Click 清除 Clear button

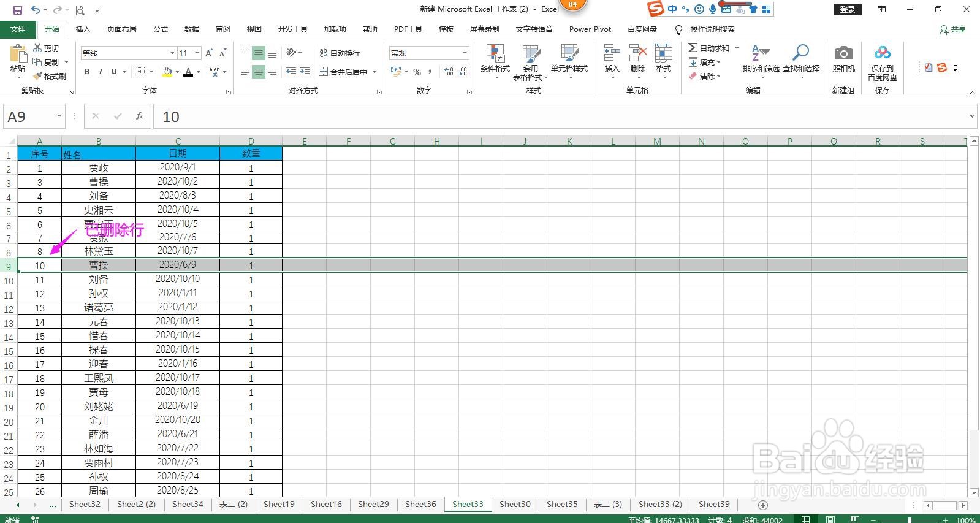coord(705,76)
